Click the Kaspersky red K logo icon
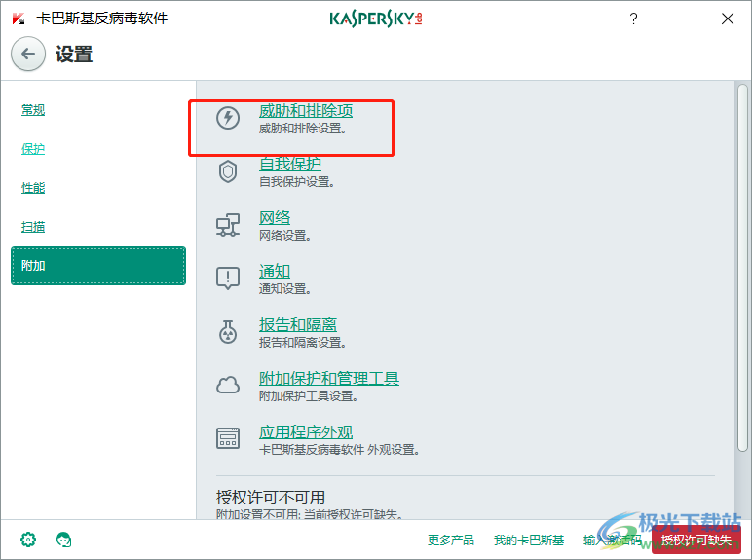Screen dimensions: 752x560 click(19, 19)
